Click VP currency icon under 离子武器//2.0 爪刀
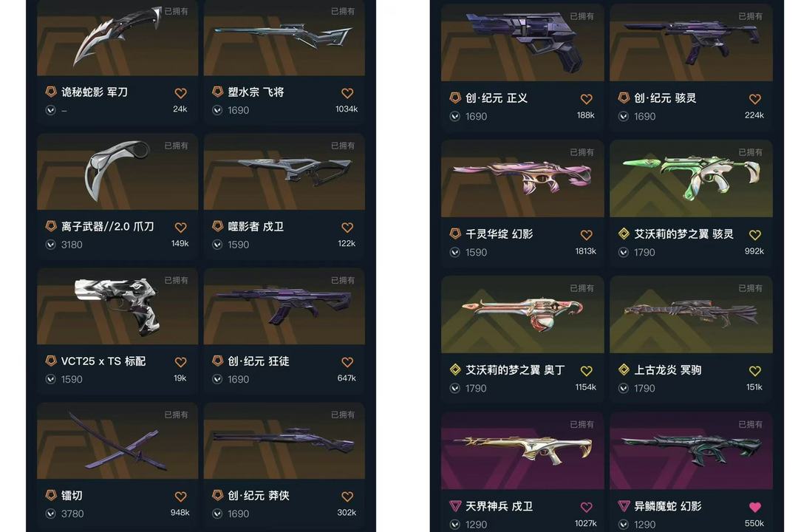 click(x=51, y=245)
